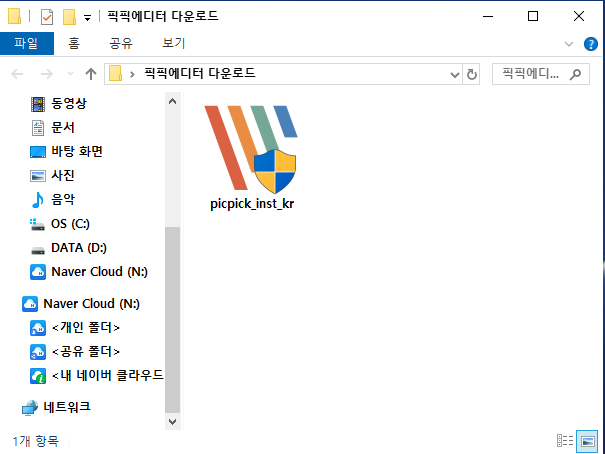Select the picpick_inst_kr file name label
The image size is (605, 454).
tap(252, 204)
